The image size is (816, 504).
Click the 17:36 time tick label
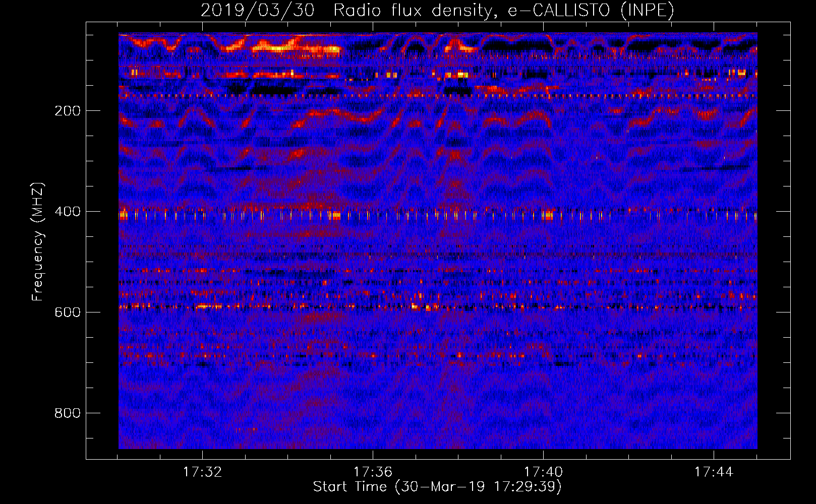373,472
